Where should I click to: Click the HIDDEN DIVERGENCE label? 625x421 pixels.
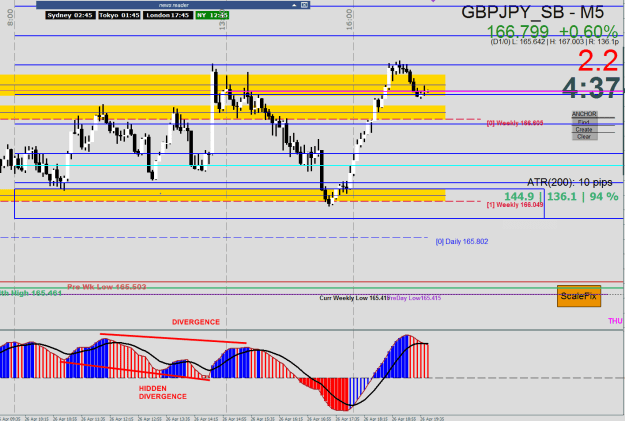click(x=163, y=392)
